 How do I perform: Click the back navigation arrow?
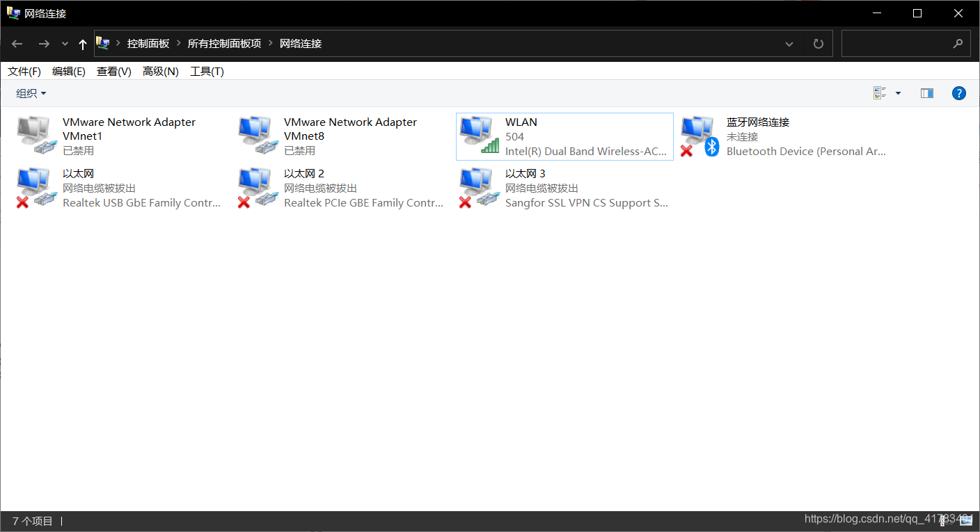click(x=17, y=44)
